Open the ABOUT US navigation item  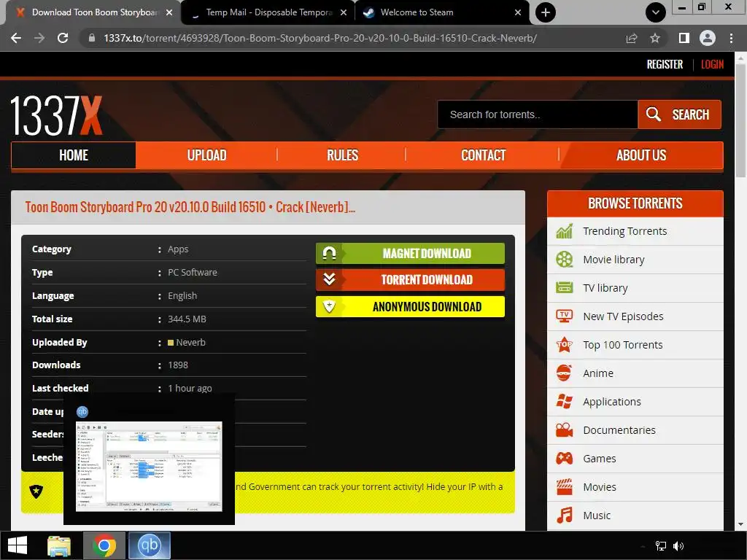coord(641,155)
